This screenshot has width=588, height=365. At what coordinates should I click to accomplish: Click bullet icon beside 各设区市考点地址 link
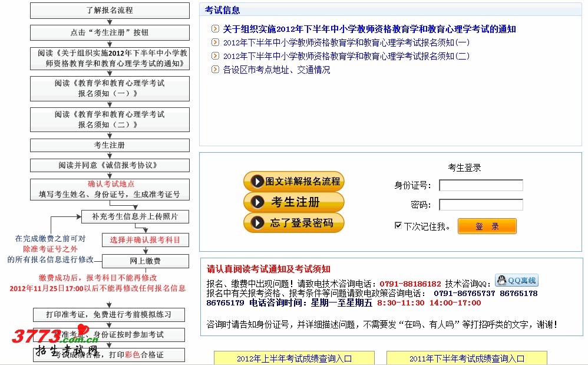[215, 70]
